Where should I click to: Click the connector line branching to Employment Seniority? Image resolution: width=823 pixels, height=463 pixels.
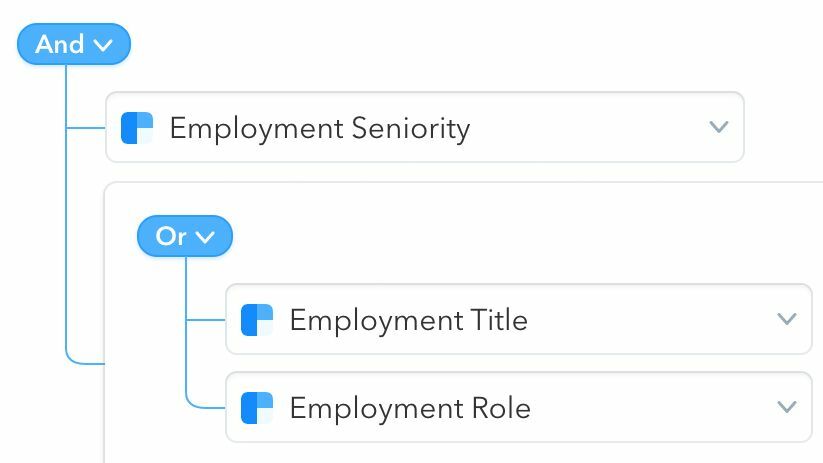(x=86, y=128)
